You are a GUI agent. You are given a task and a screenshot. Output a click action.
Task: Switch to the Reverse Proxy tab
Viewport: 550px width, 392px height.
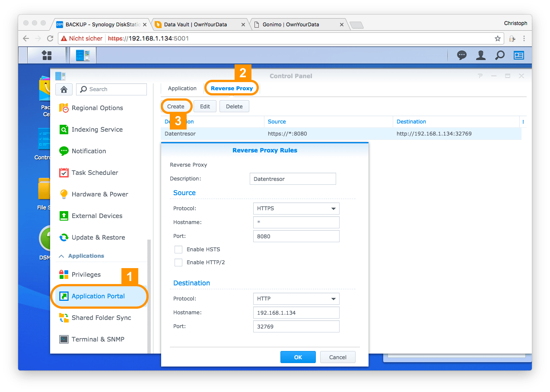tap(232, 89)
